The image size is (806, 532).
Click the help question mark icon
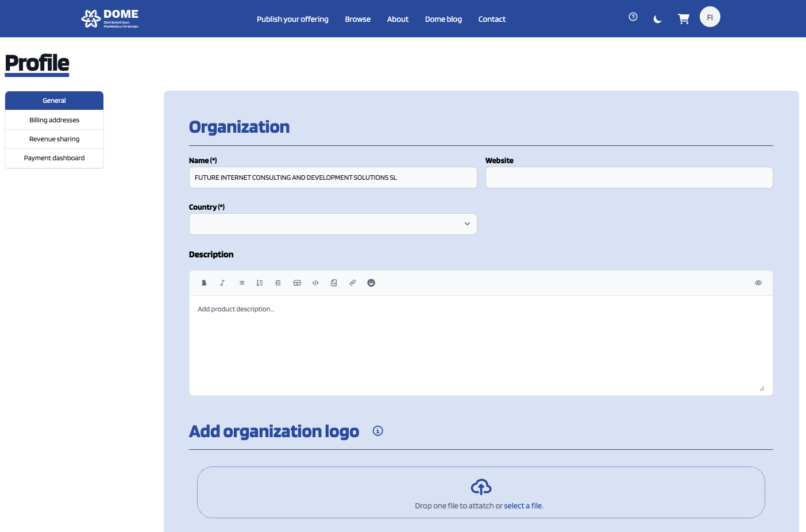tap(633, 17)
